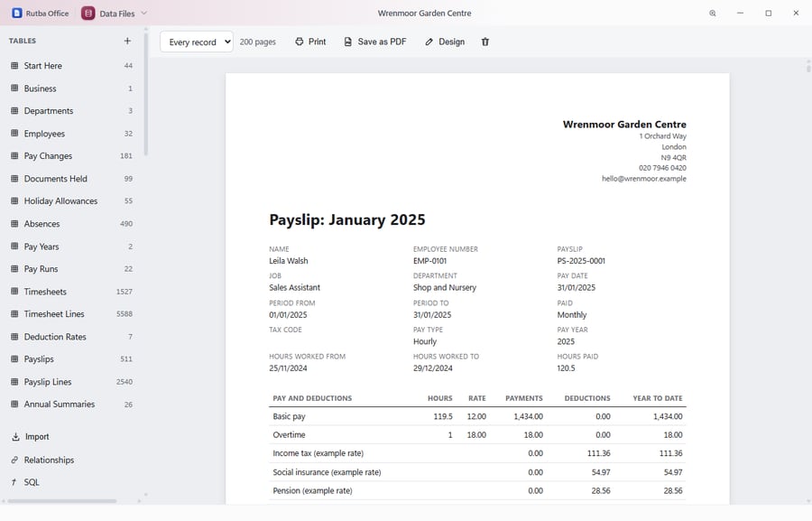
Task: Open the Deduction Rates table
Action: [x=71, y=337]
